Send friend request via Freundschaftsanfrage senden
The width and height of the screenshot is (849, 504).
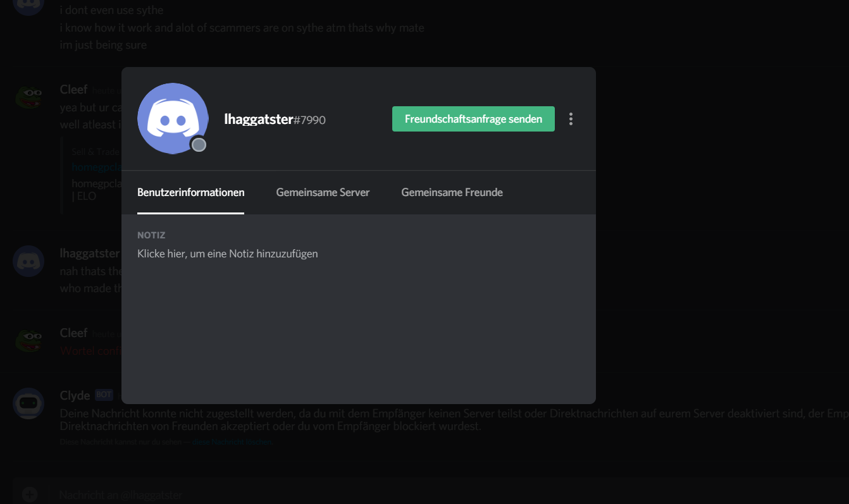tap(473, 119)
